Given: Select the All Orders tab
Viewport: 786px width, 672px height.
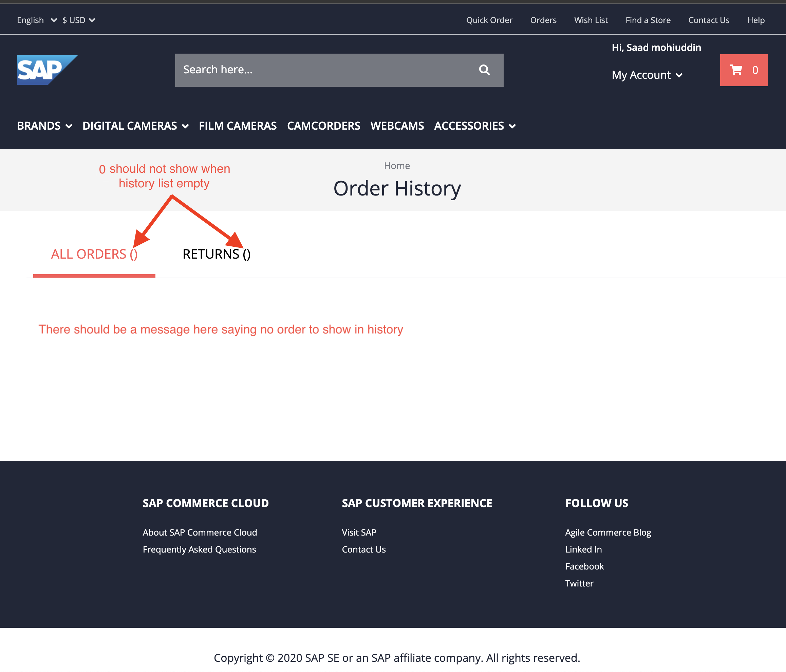Looking at the screenshot, I should click(x=94, y=254).
